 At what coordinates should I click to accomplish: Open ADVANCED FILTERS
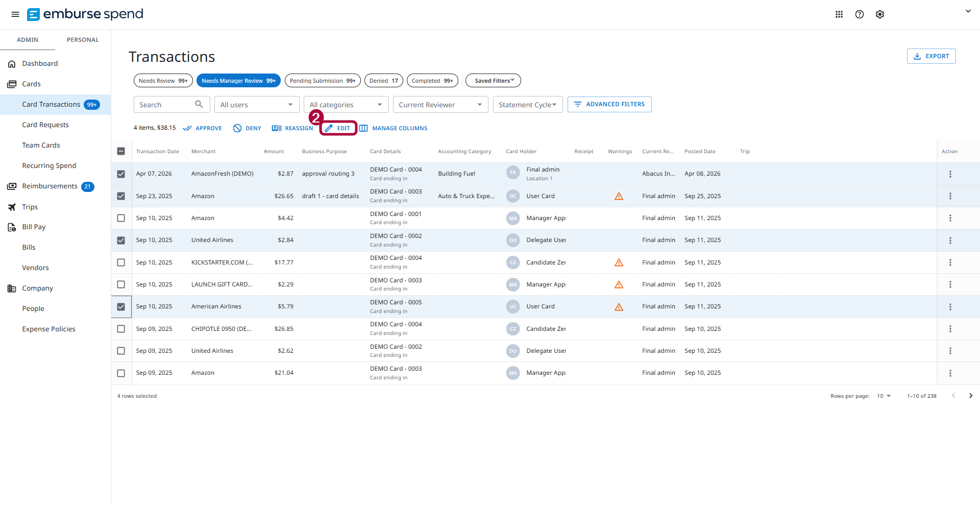pyautogui.click(x=609, y=104)
